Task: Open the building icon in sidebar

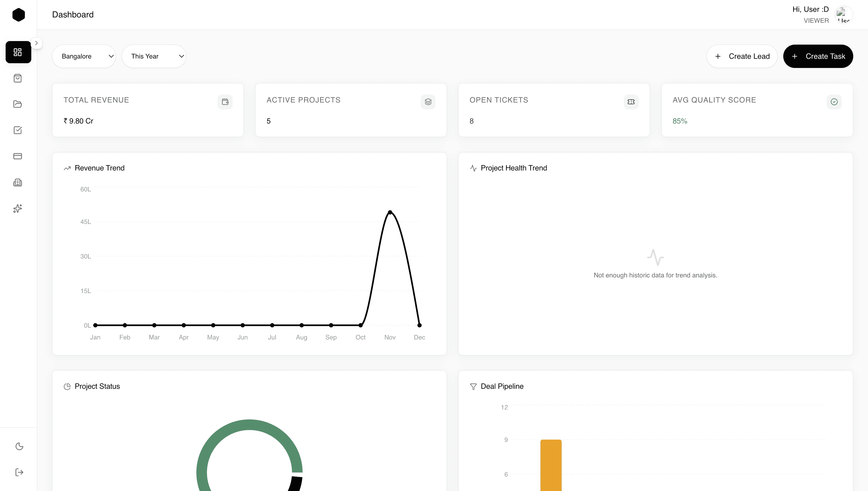Action: click(17, 183)
